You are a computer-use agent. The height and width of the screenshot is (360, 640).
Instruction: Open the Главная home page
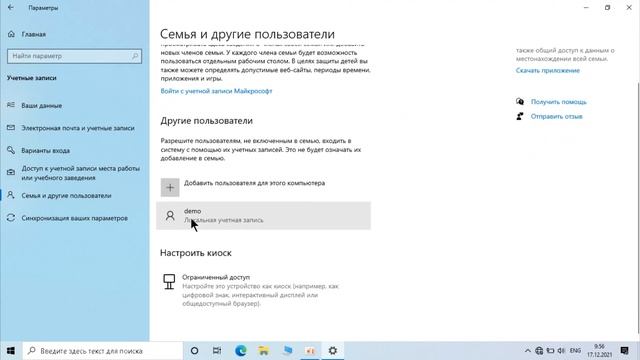tap(33, 34)
